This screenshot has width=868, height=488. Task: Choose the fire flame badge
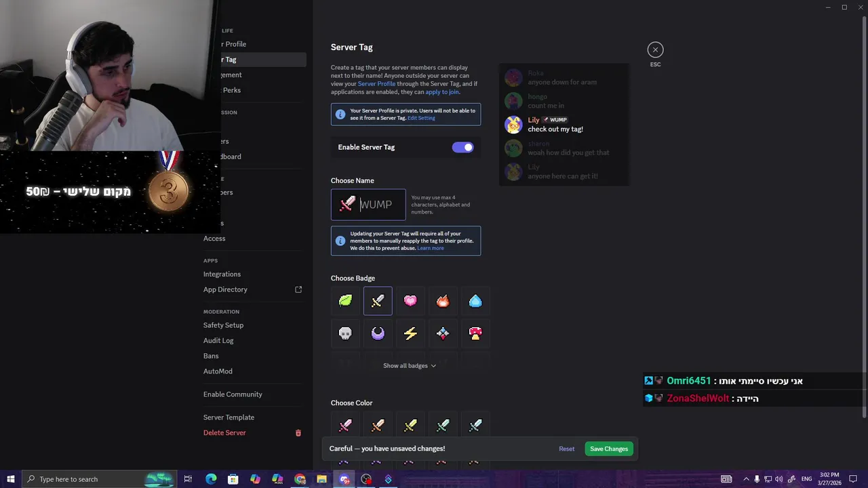click(x=443, y=301)
